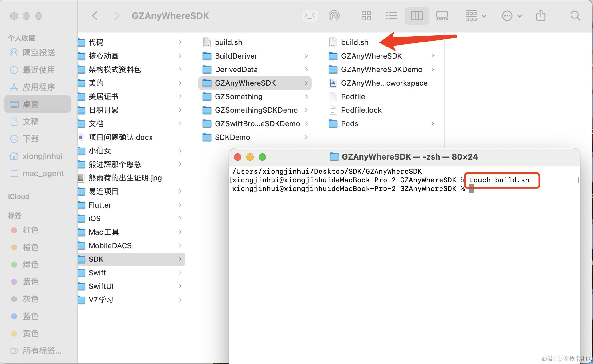The height and width of the screenshot is (364, 593).
Task: Click the Share toolbar icon
Action: point(541,16)
